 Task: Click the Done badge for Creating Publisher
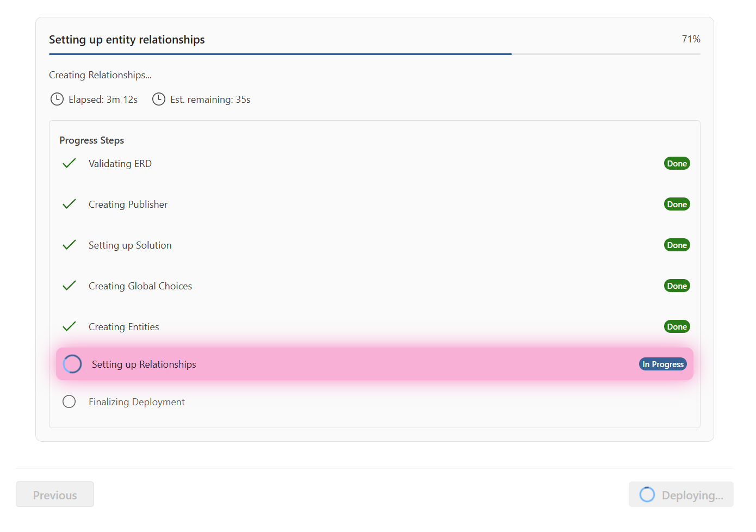click(677, 204)
